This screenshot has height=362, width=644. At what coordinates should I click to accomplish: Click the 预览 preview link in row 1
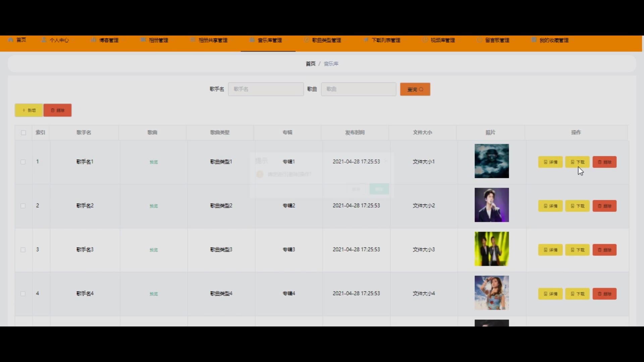point(154,162)
